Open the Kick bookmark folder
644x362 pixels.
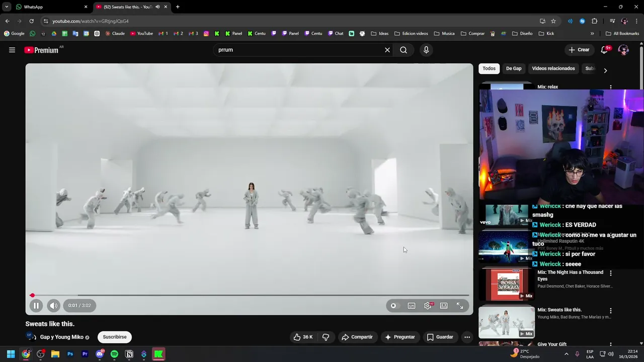pyautogui.click(x=546, y=34)
